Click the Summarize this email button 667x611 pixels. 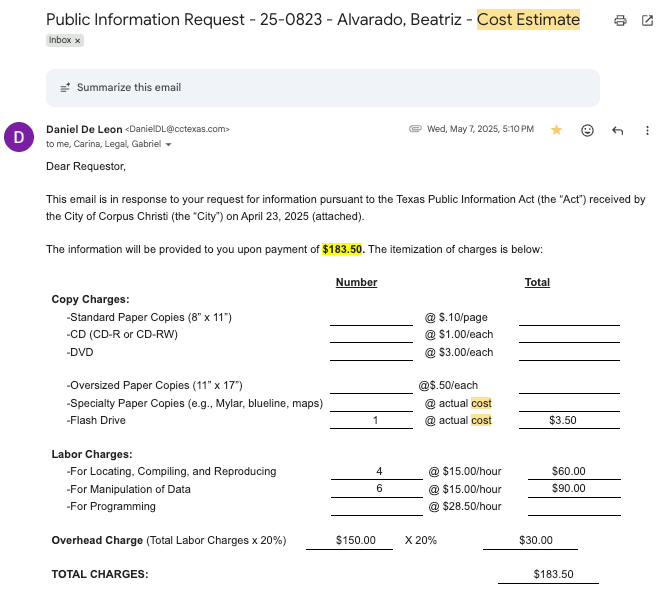[128, 87]
